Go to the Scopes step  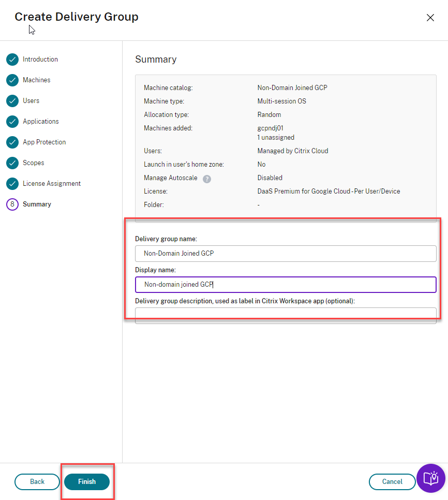[34, 163]
